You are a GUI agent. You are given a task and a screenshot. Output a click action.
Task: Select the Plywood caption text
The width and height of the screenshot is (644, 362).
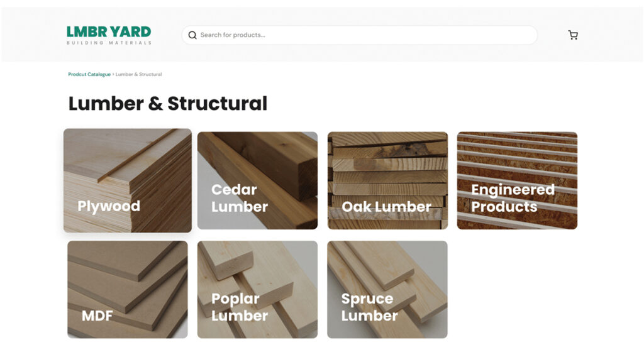[x=109, y=206]
